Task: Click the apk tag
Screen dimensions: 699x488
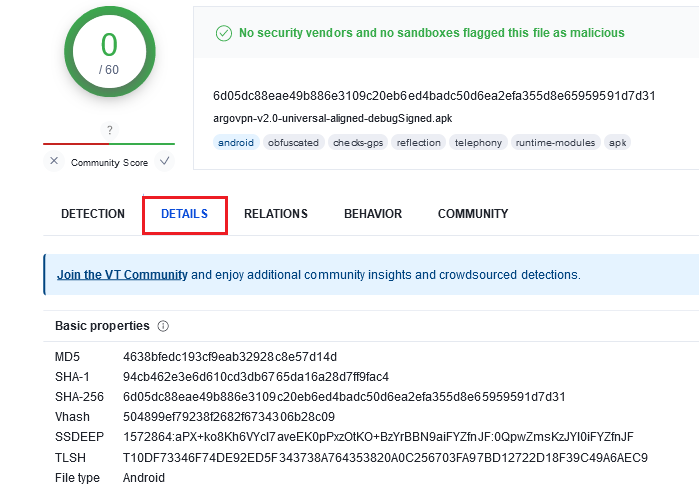Action: [618, 143]
